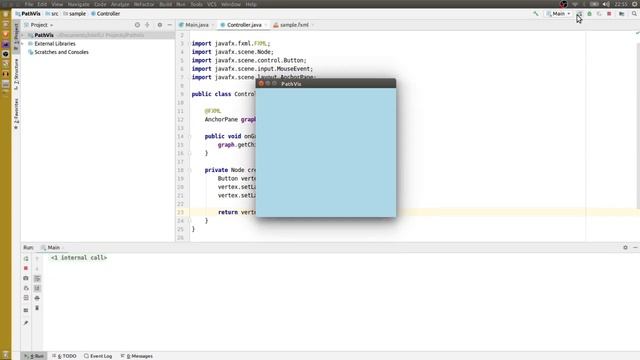Open the 0: Messages tool window
The height and width of the screenshot is (360, 640).
(x=137, y=356)
